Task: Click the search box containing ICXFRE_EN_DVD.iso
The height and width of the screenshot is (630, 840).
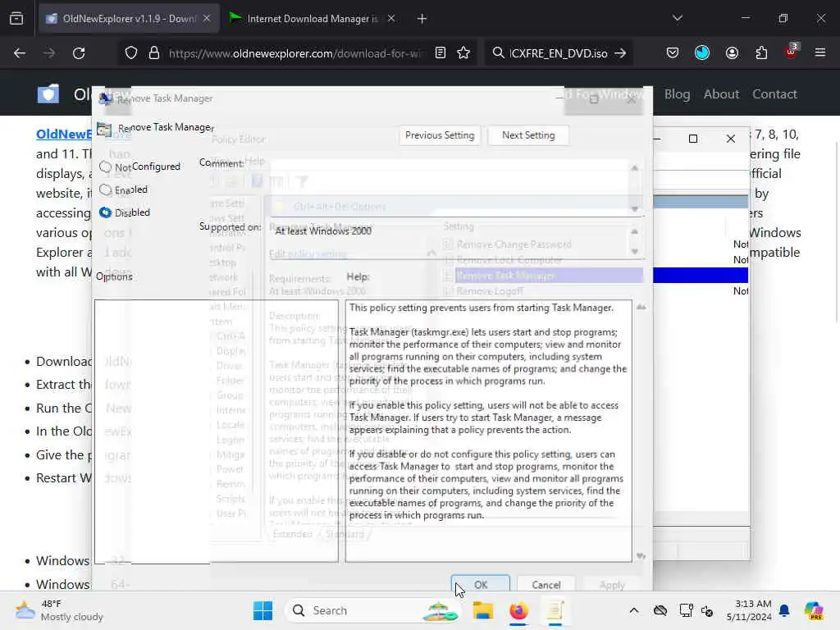Action: [557, 53]
